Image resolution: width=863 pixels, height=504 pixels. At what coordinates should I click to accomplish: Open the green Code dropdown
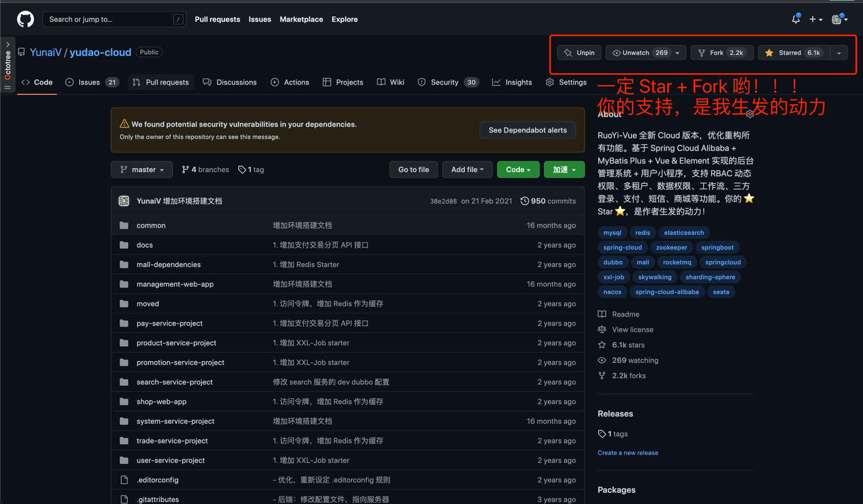coord(518,169)
